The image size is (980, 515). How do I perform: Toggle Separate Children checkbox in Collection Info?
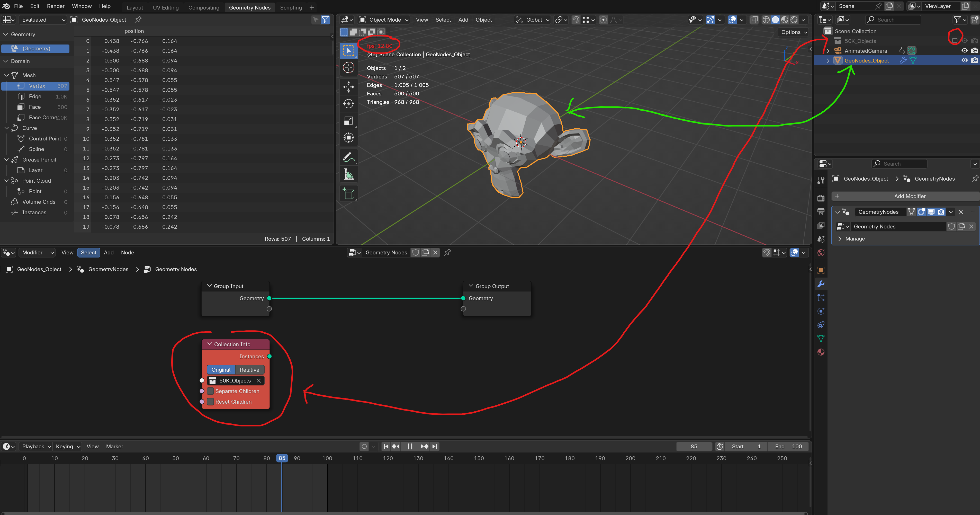click(x=210, y=391)
